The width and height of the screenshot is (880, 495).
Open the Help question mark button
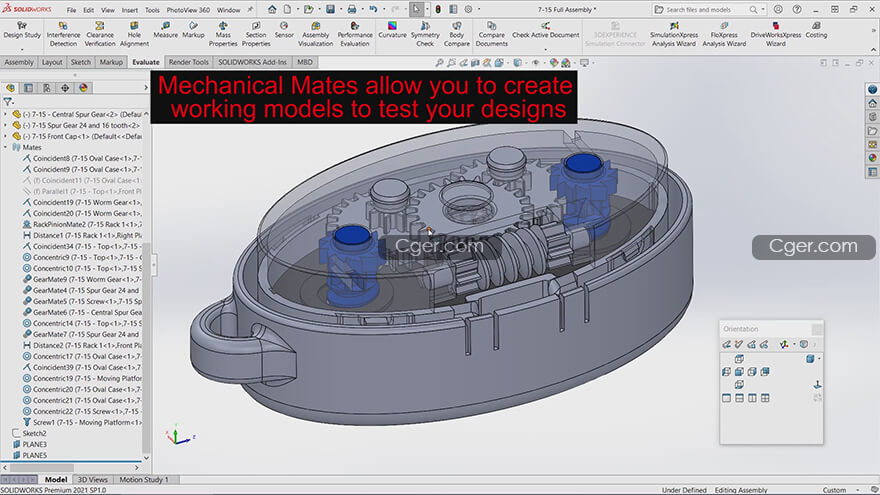pyautogui.click(x=797, y=10)
